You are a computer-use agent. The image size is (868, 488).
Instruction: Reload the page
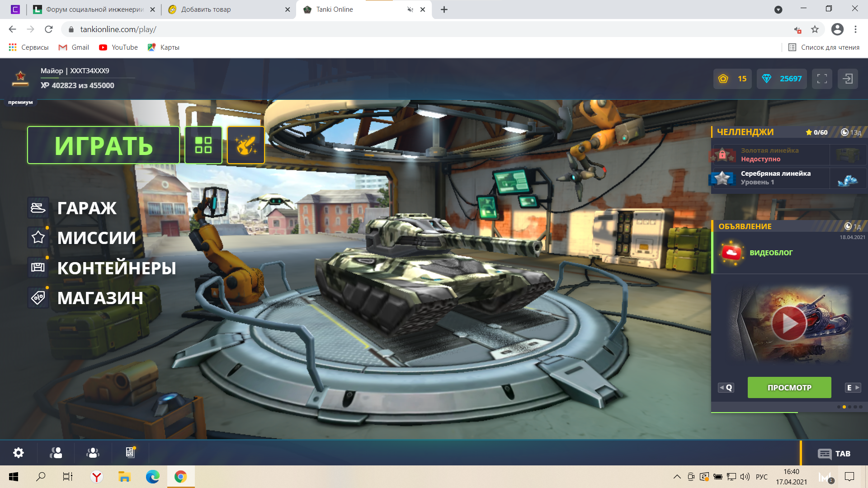[x=49, y=29]
